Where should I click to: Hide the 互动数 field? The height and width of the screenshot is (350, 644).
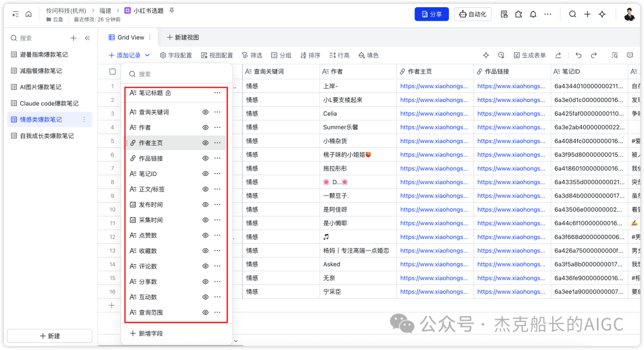coord(205,297)
